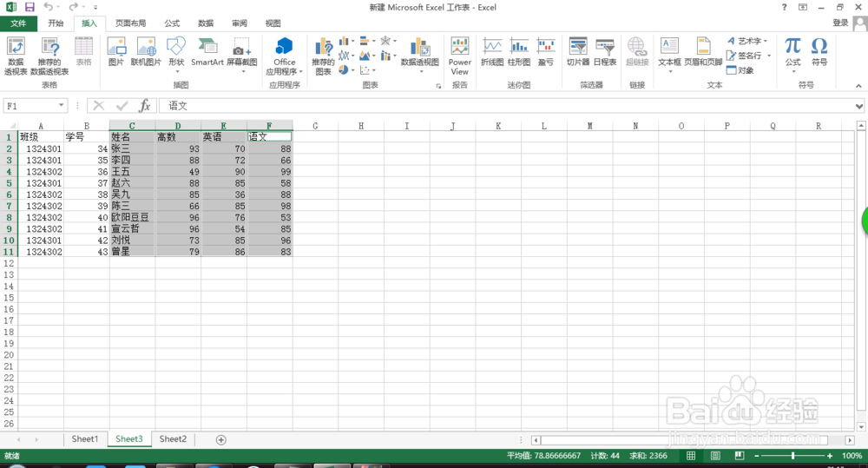Insert a picture from file
Viewport: 868px width, 468px height.
point(116,51)
